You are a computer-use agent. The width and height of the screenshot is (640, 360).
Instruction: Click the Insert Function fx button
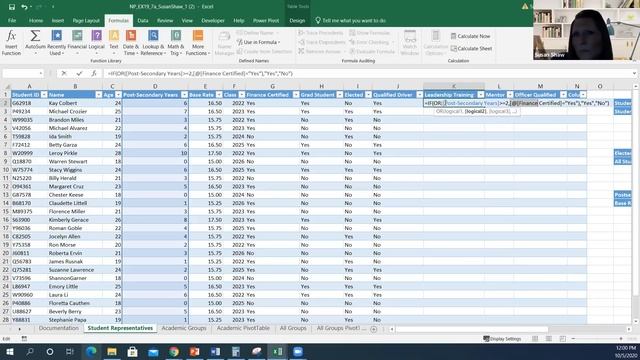[x=11, y=42]
